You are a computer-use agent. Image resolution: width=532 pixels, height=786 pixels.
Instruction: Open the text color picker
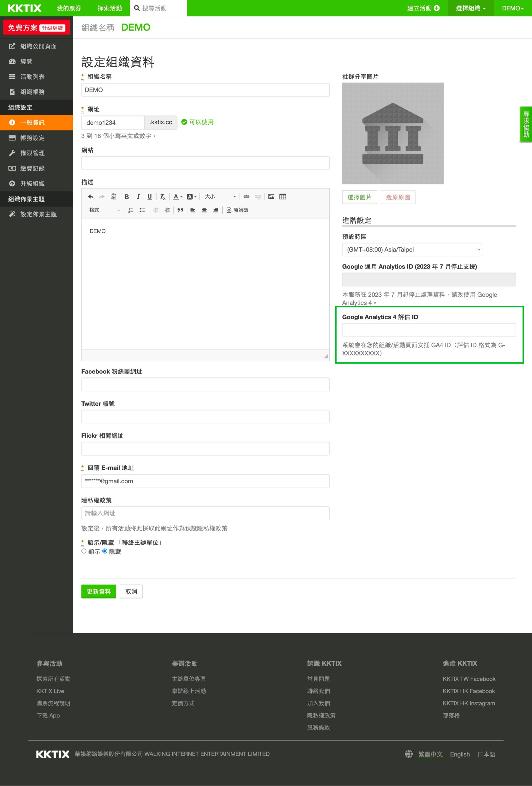(177, 196)
